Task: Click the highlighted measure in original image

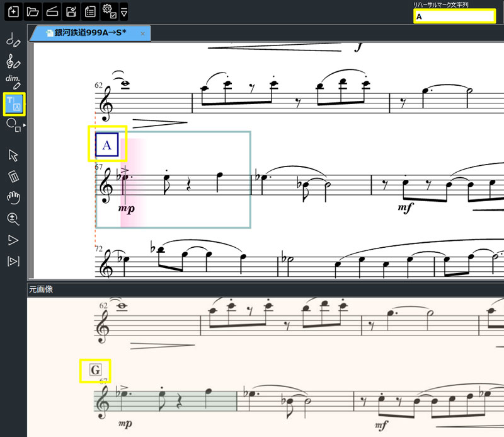Action: click(x=165, y=401)
